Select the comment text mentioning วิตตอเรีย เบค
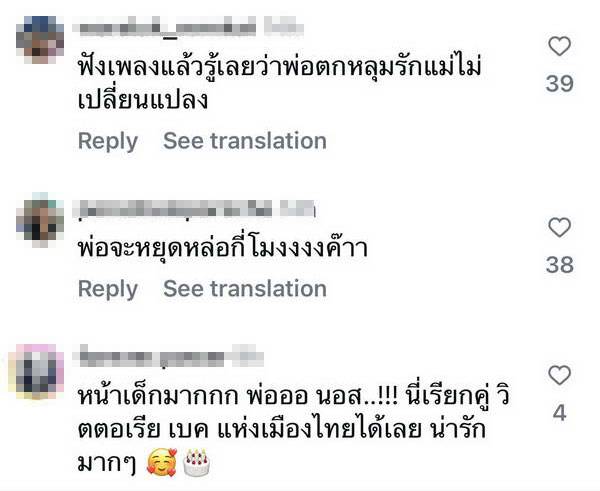600x491 pixels. pyautogui.click(x=293, y=429)
